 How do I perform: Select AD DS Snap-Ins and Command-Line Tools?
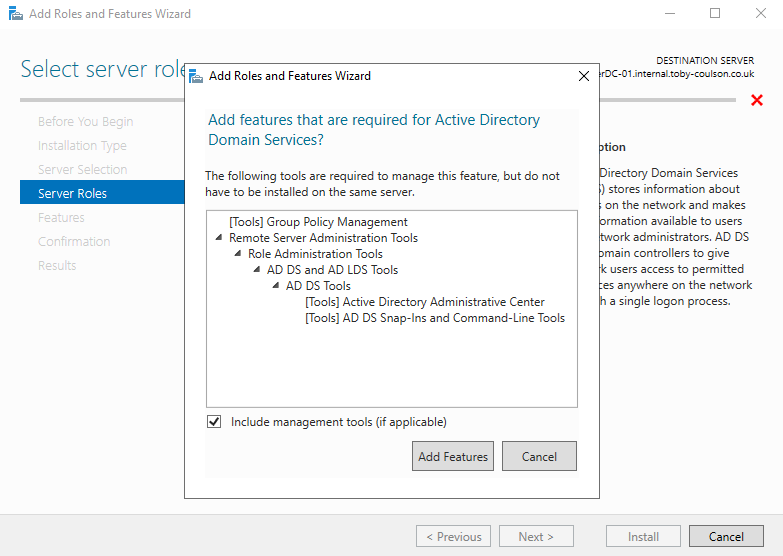(x=434, y=318)
